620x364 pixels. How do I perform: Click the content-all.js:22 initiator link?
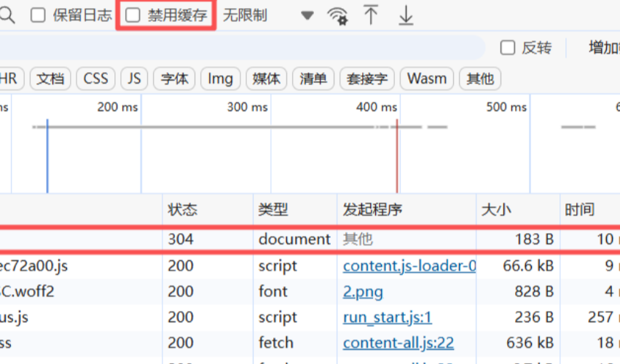point(399,343)
